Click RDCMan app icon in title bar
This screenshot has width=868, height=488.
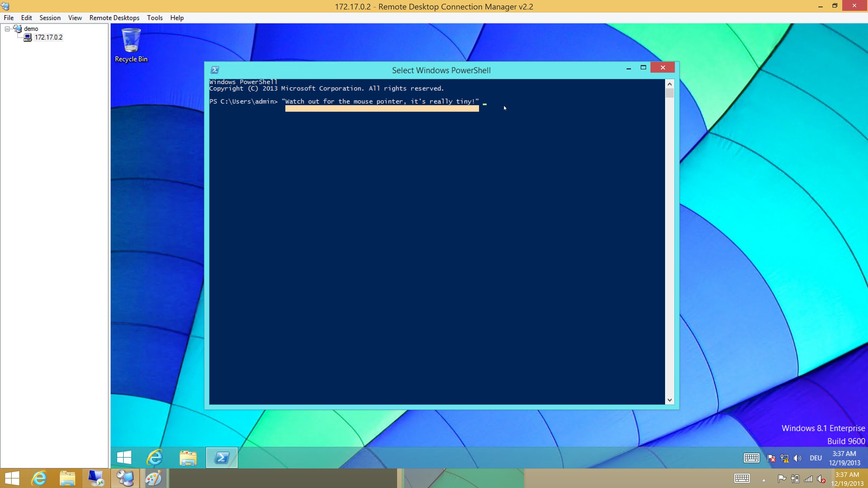click(5, 7)
